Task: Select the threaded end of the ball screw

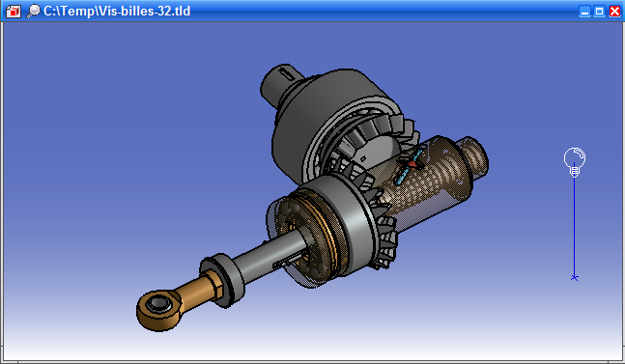Action: pos(474,157)
